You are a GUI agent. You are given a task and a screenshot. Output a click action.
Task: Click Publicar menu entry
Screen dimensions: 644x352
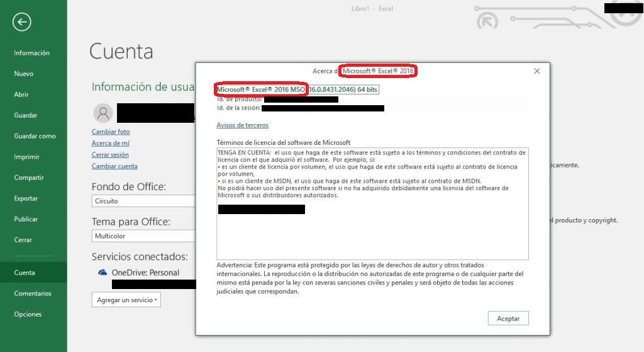26,219
